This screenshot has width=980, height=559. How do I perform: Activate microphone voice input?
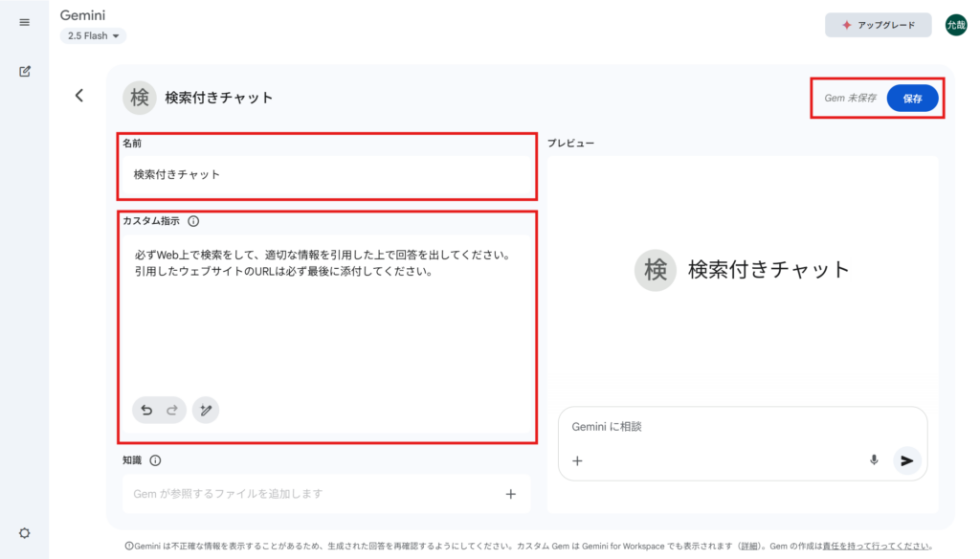tap(874, 460)
